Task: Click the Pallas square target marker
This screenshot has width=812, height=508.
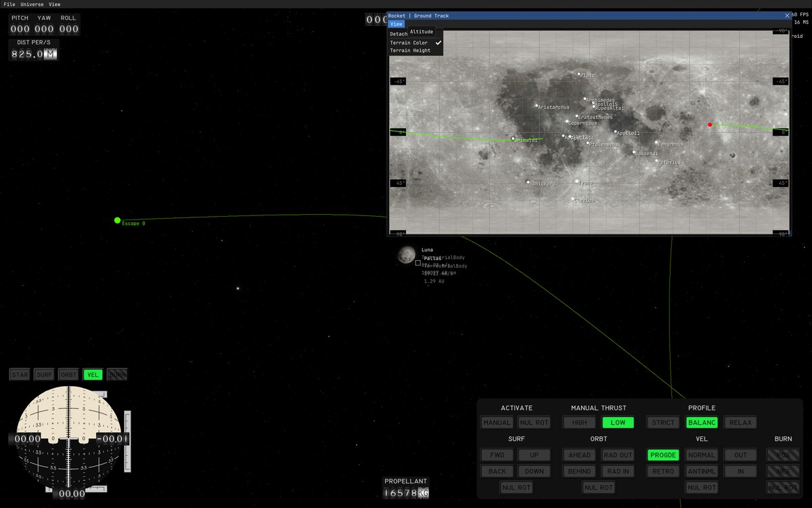Action: point(418,263)
